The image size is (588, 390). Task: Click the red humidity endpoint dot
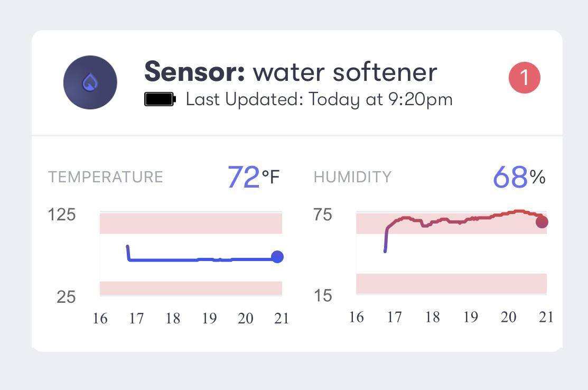pyautogui.click(x=542, y=222)
